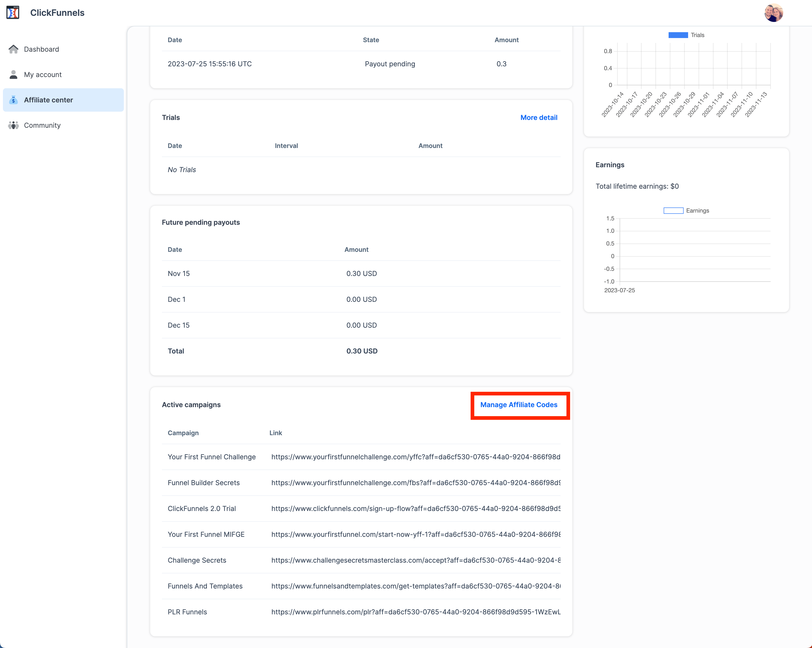This screenshot has height=648, width=812.
Task: Click the Active campaigns heading
Action: pyautogui.click(x=191, y=405)
